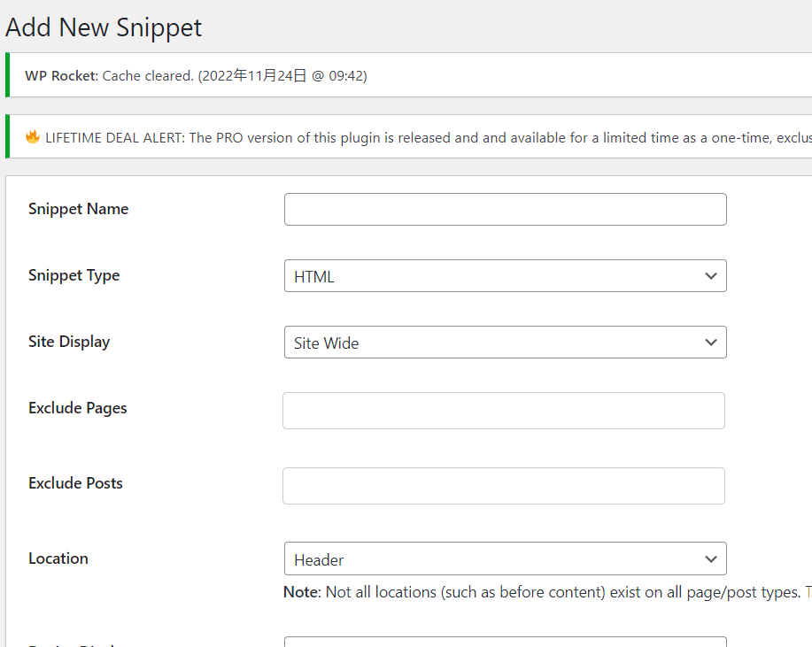Click the Site Display label
812x647 pixels.
[x=69, y=342]
